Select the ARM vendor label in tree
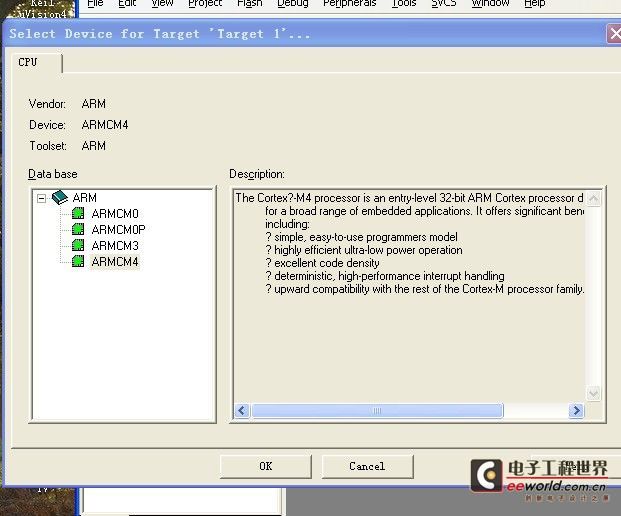Image resolution: width=621 pixels, height=516 pixels. [85, 198]
